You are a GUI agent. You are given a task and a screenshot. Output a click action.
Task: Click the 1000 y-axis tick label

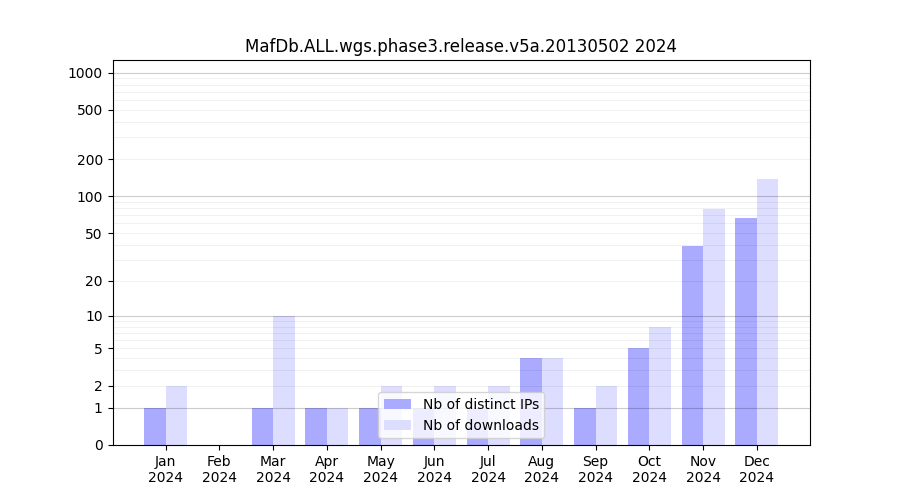point(85,73)
